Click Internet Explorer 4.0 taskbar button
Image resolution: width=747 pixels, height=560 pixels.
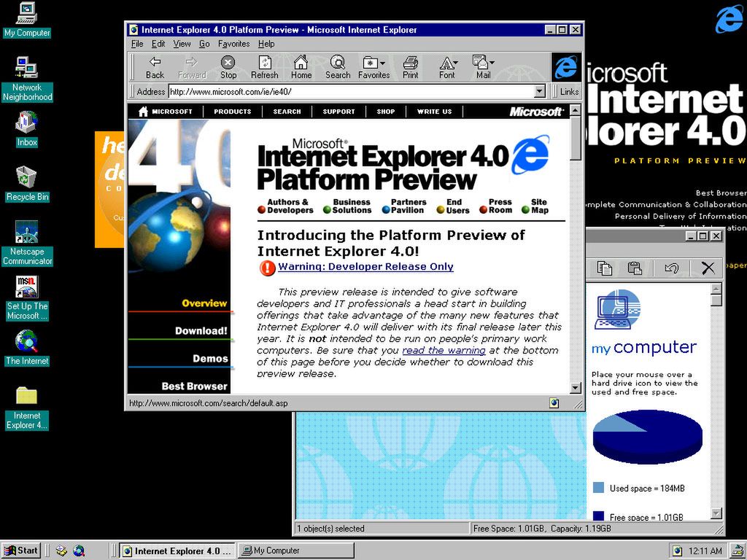tap(177, 551)
